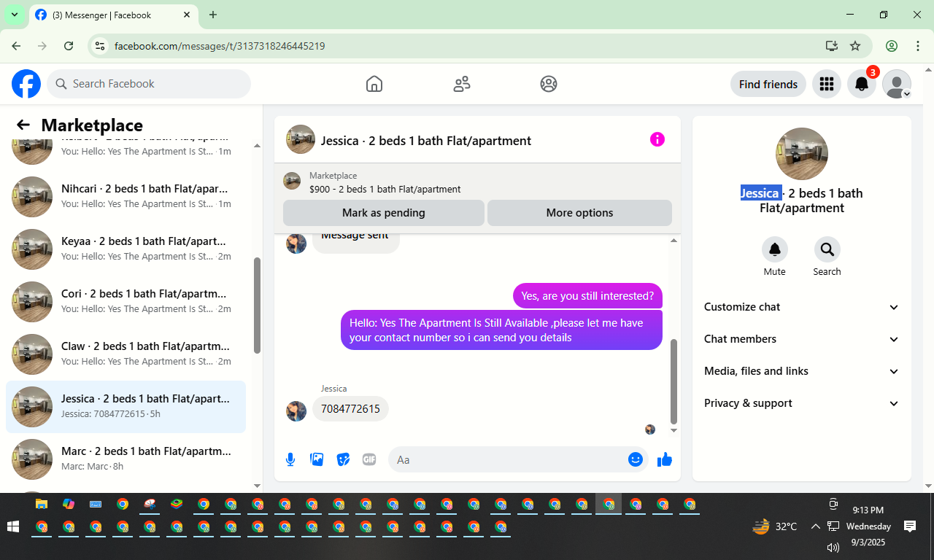Open Jessica's large profile thumbnail in sidebar
The image size is (934, 560).
coord(802,154)
